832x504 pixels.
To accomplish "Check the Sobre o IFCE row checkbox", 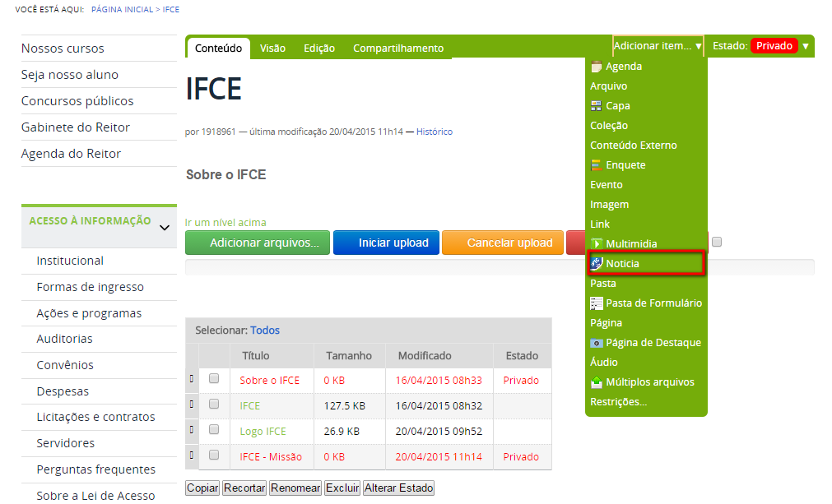I will point(214,378).
